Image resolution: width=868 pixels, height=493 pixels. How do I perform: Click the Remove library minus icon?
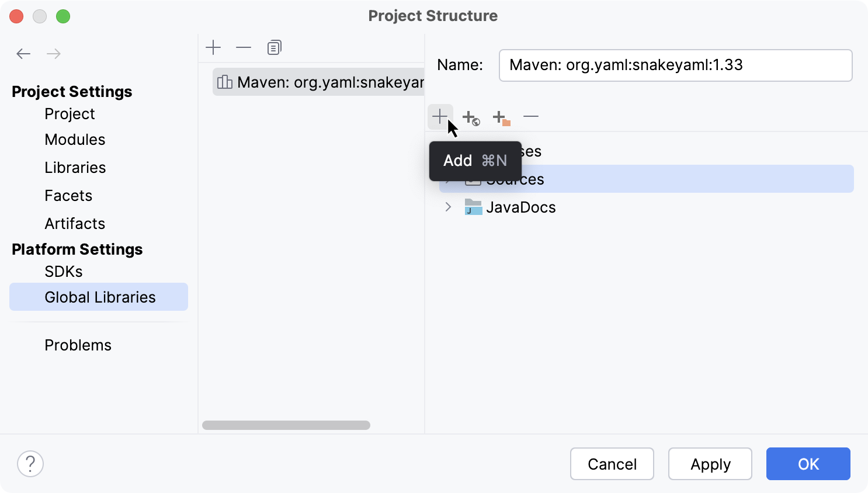tap(244, 47)
